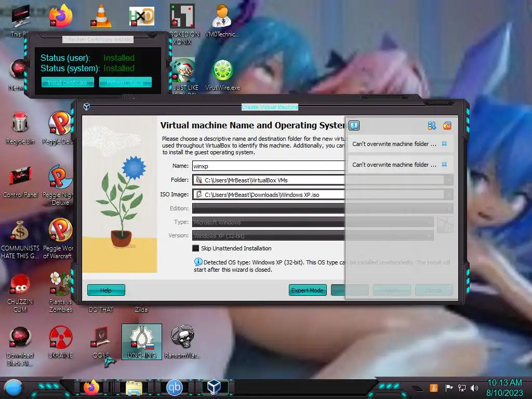Click the folder icon inside the Folder field
Viewport: 532px width, 399px height.
point(199,180)
